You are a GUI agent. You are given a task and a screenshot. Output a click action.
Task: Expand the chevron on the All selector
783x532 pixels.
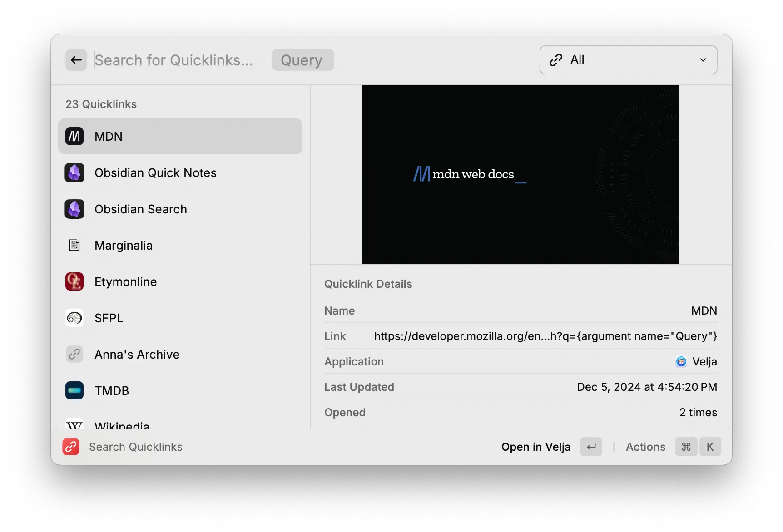(x=703, y=59)
